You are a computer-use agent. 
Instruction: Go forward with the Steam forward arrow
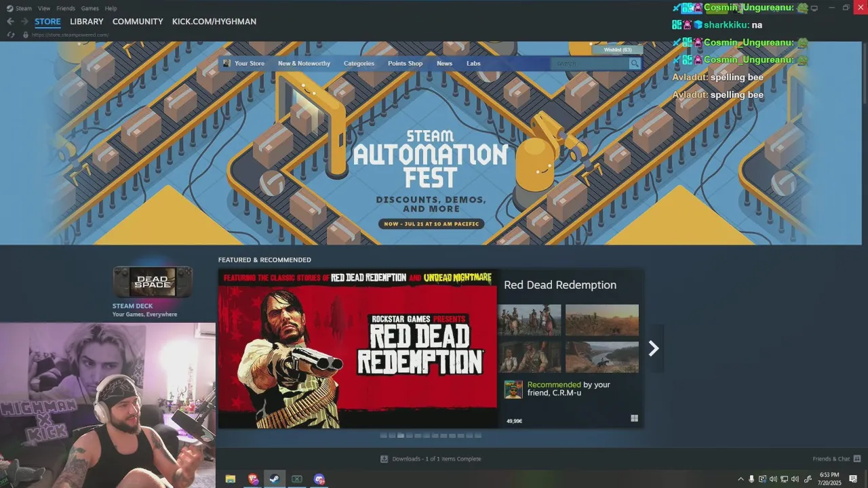pyautogui.click(x=24, y=22)
